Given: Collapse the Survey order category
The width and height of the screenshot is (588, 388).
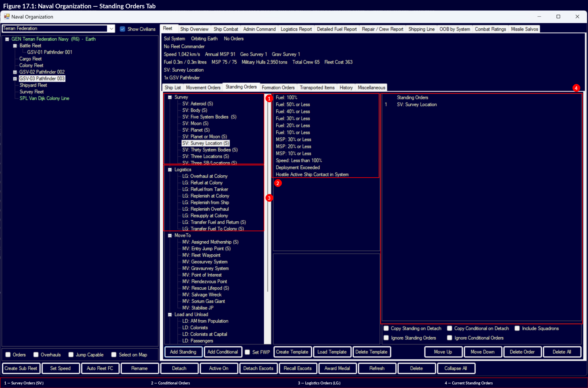Looking at the screenshot, I should [x=170, y=97].
